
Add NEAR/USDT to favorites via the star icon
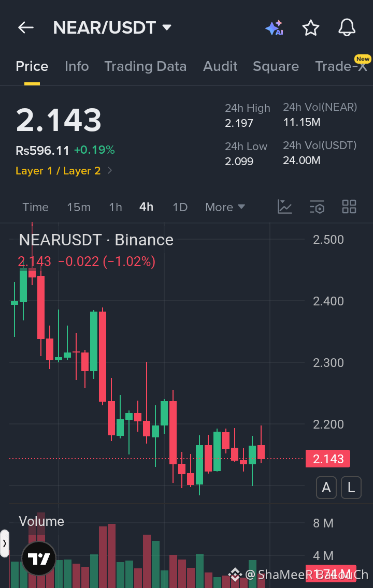pos(311,28)
